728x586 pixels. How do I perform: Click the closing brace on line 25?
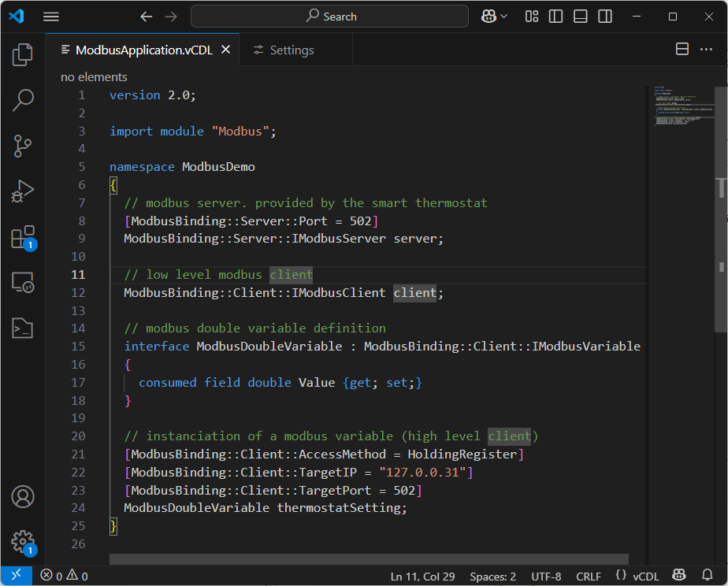113,526
